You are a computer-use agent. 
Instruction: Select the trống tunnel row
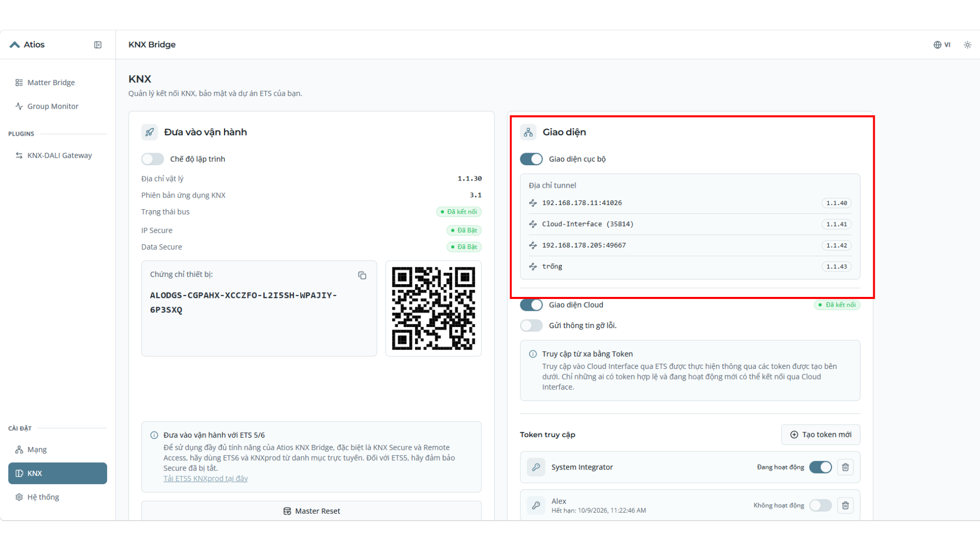(x=690, y=267)
